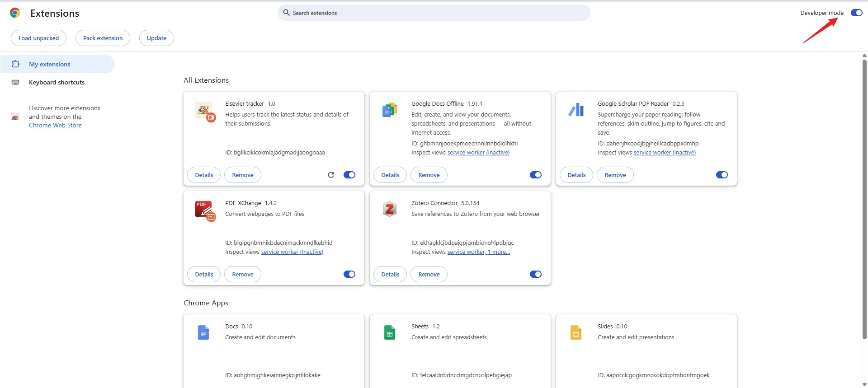Open the Keyboard shortcuts section

tap(57, 82)
